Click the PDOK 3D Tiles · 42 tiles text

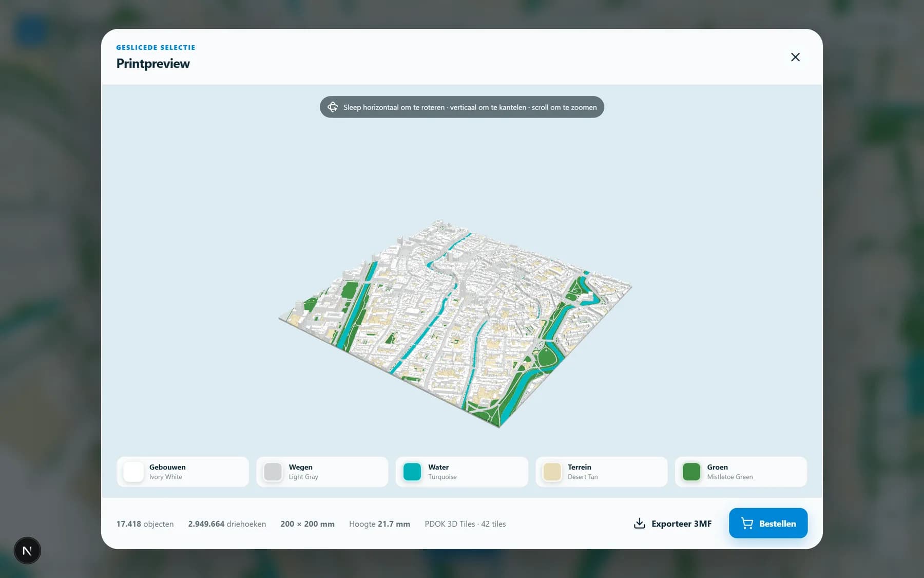point(465,524)
